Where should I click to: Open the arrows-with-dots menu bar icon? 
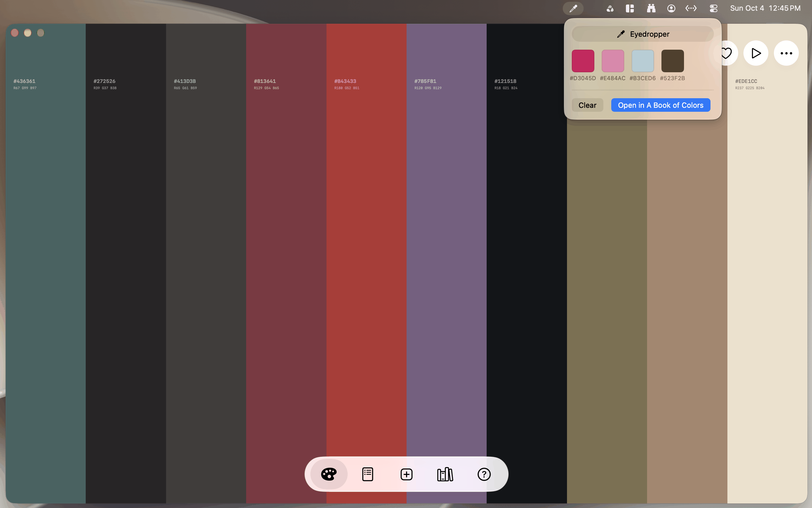(691, 8)
